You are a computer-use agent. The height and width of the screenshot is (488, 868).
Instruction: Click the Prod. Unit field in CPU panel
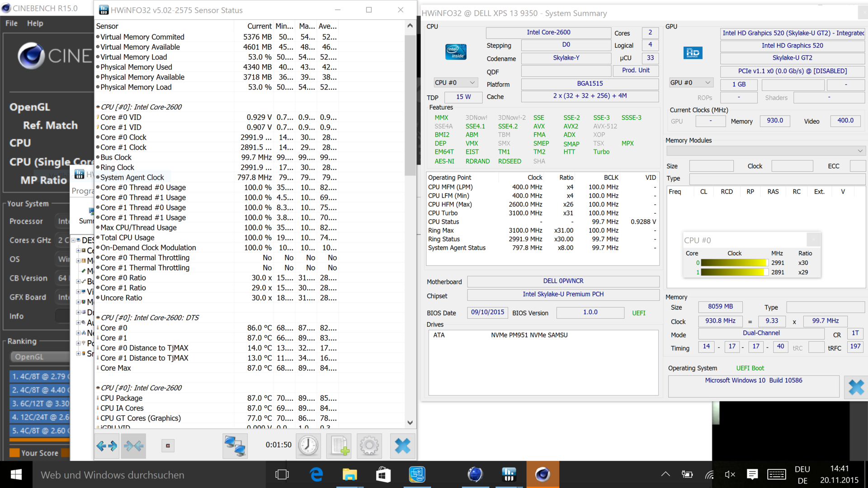636,70
